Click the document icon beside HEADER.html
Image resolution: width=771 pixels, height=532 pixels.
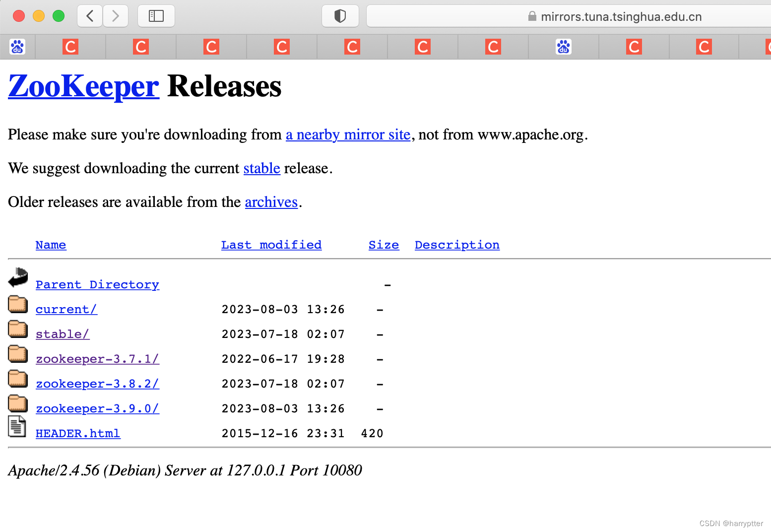[17, 427]
